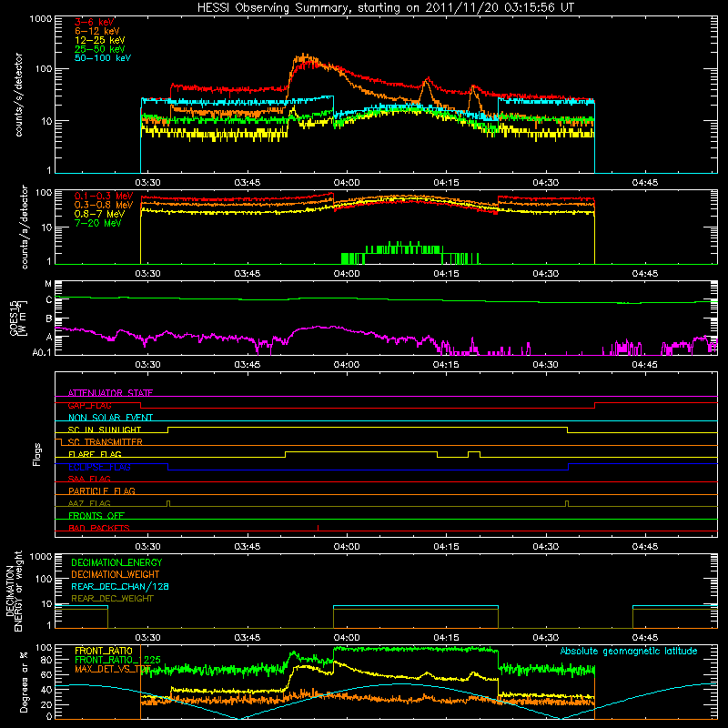Select the yellow 12-25 keV legend label
This screenshot has width=728, height=728.
pyautogui.click(x=99, y=40)
